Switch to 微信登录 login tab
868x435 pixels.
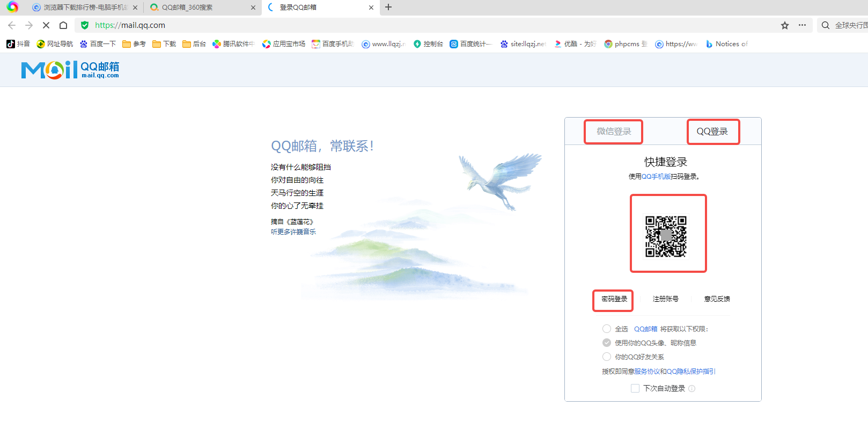[614, 132]
